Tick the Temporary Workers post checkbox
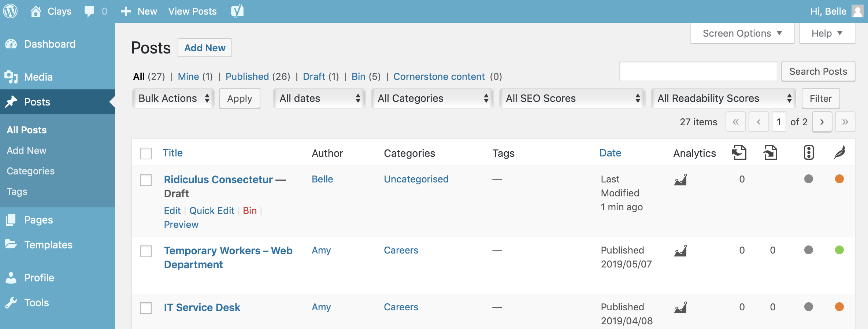 pyautogui.click(x=146, y=251)
